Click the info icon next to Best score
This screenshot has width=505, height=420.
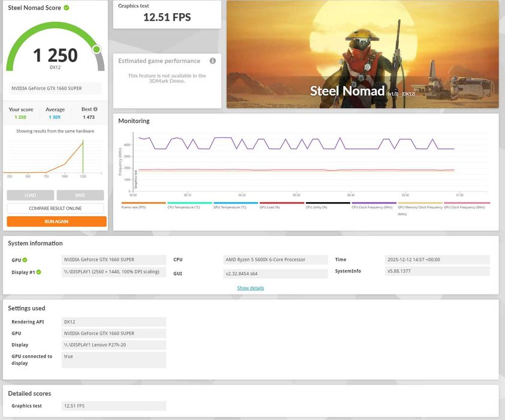pyautogui.click(x=95, y=109)
